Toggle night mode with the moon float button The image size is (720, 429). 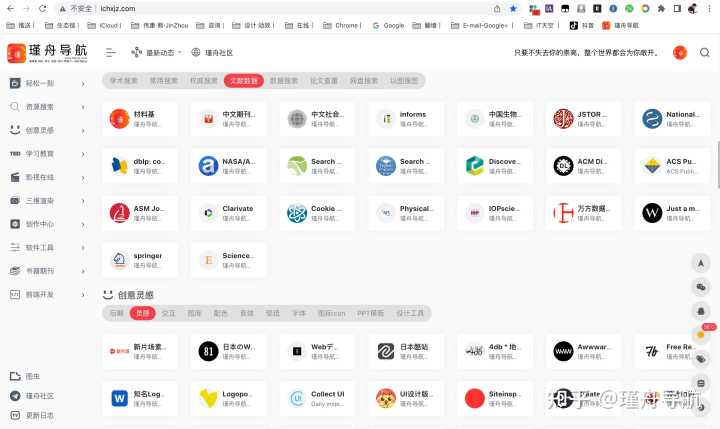(701, 407)
